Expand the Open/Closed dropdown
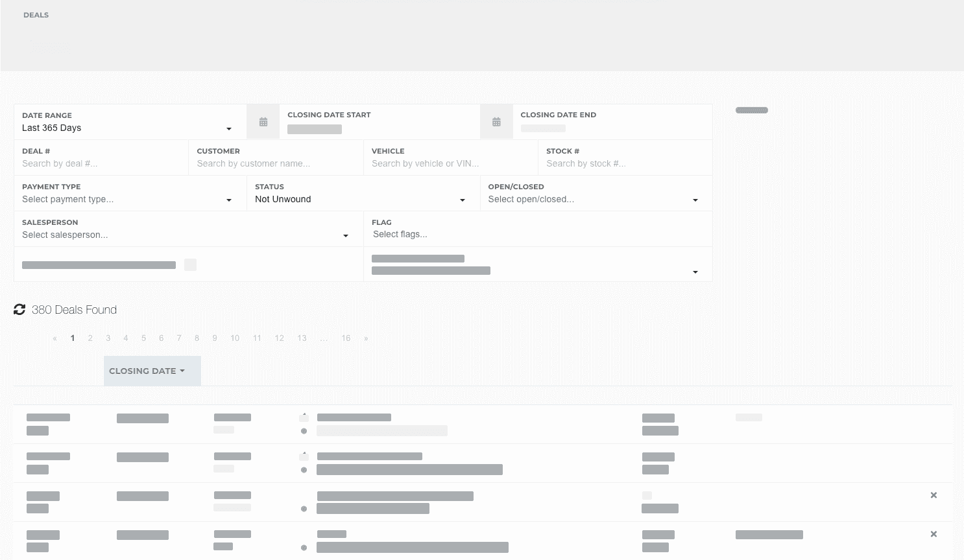This screenshot has width=964, height=560. (x=593, y=200)
